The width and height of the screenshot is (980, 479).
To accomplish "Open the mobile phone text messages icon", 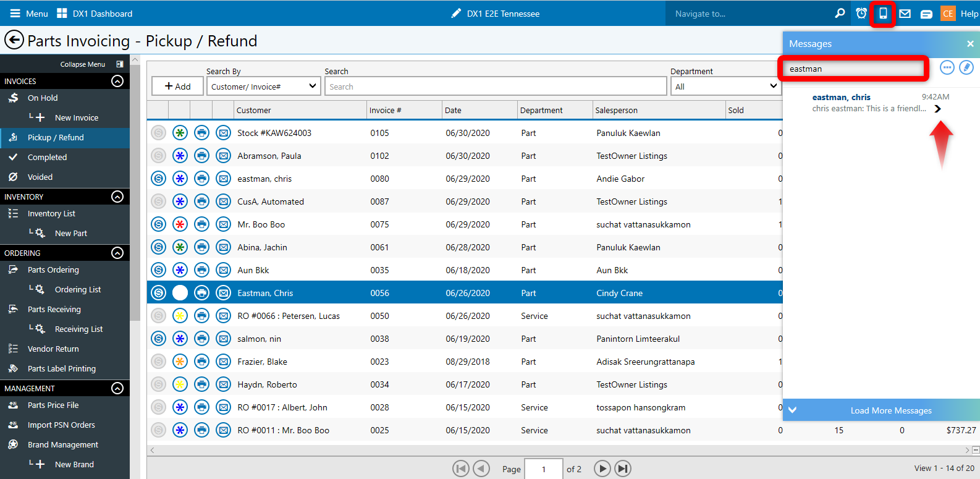I will point(883,14).
